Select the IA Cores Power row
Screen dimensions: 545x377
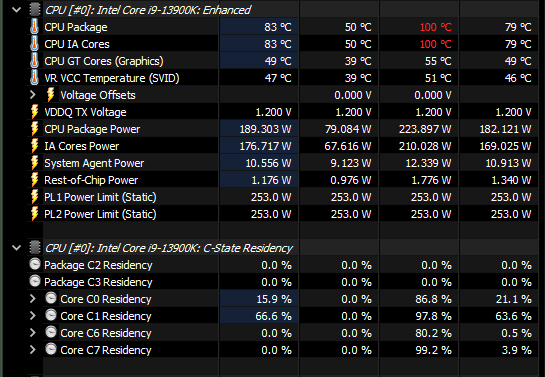(x=283, y=146)
